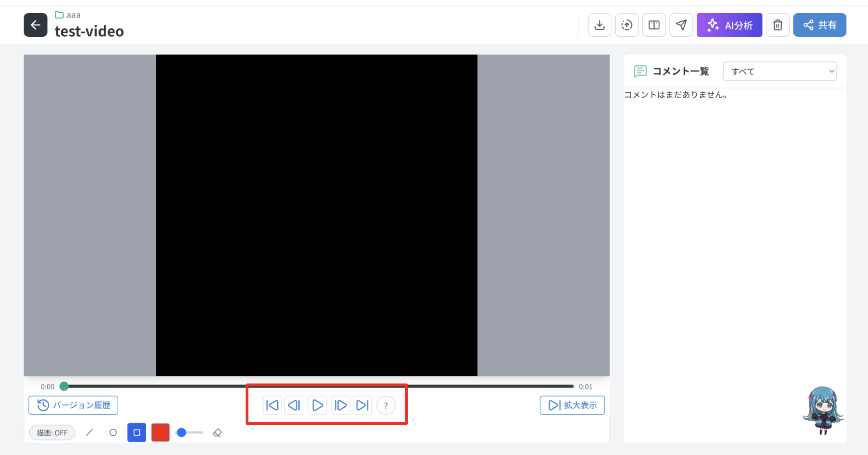Viewport: 868px width, 455px height.
Task: Click the upload new version icon
Action: click(x=627, y=25)
